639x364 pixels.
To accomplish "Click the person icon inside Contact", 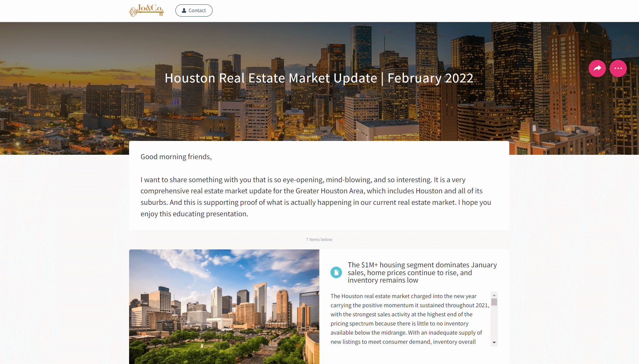I will (184, 10).
